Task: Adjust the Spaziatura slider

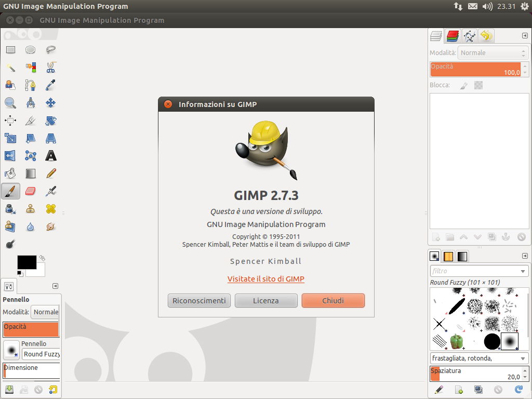Action: pos(475,374)
